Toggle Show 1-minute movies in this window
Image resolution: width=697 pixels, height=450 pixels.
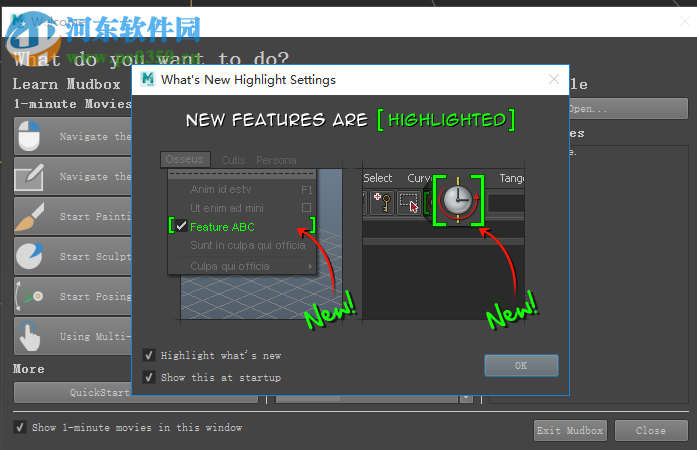tap(20, 428)
